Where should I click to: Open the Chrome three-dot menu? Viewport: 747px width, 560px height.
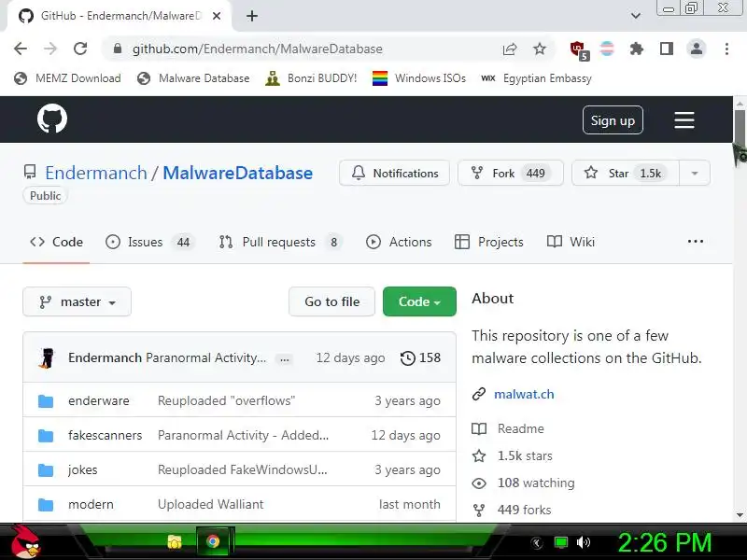pos(726,49)
